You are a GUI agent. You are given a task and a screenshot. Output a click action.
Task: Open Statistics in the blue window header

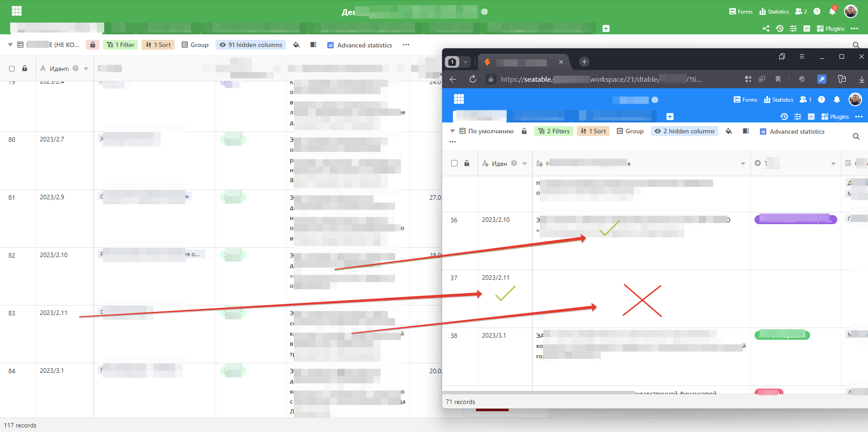click(x=778, y=99)
